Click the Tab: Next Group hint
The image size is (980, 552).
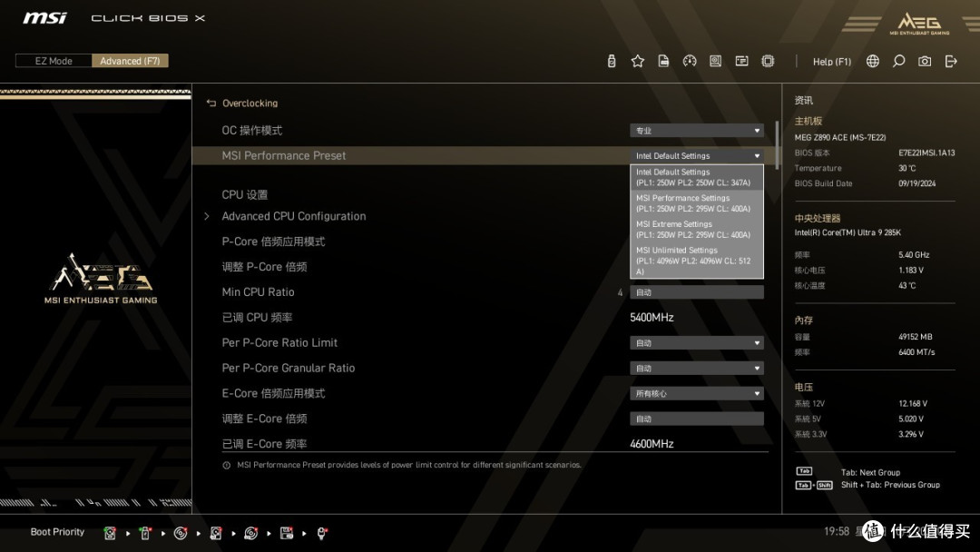(x=870, y=473)
